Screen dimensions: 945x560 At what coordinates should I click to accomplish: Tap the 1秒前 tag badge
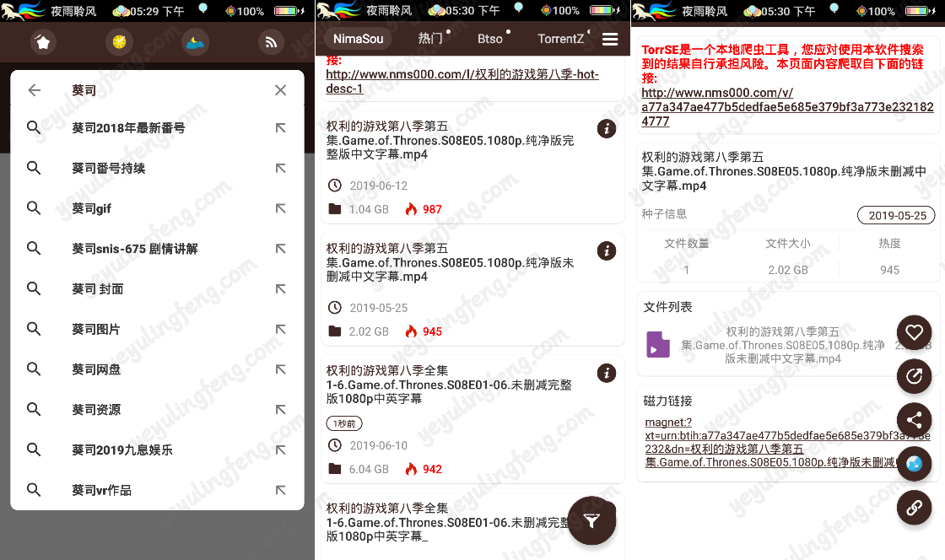click(344, 423)
